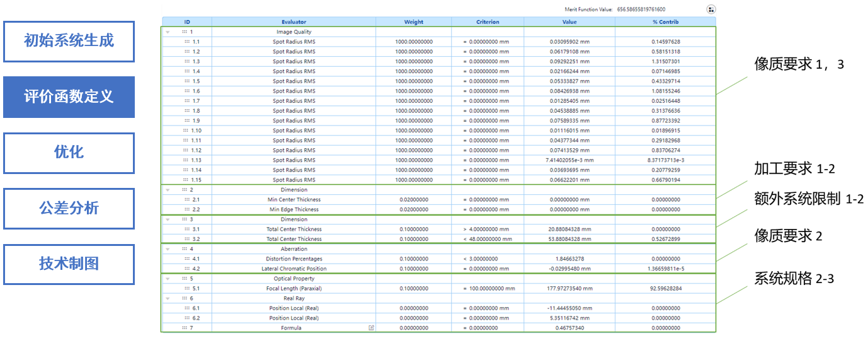Edit weight cell of Distortion Percentages row
The height and width of the screenshot is (338, 868).
pos(413,259)
